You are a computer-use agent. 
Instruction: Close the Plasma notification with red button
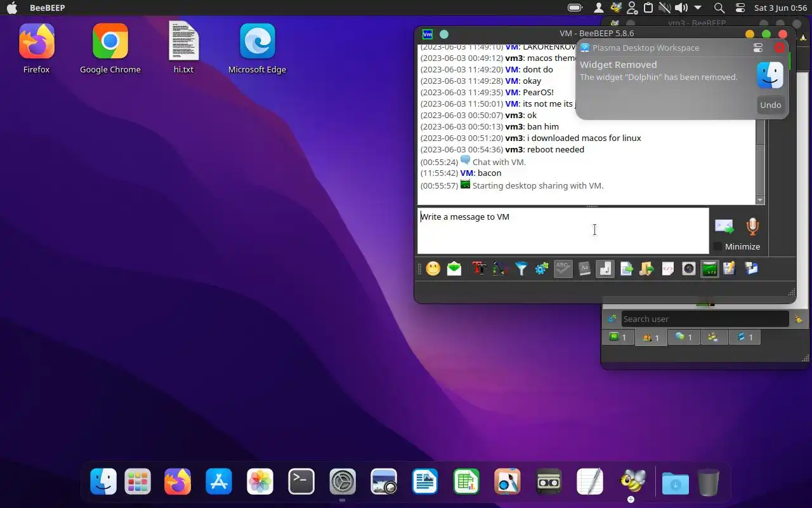coord(780,48)
